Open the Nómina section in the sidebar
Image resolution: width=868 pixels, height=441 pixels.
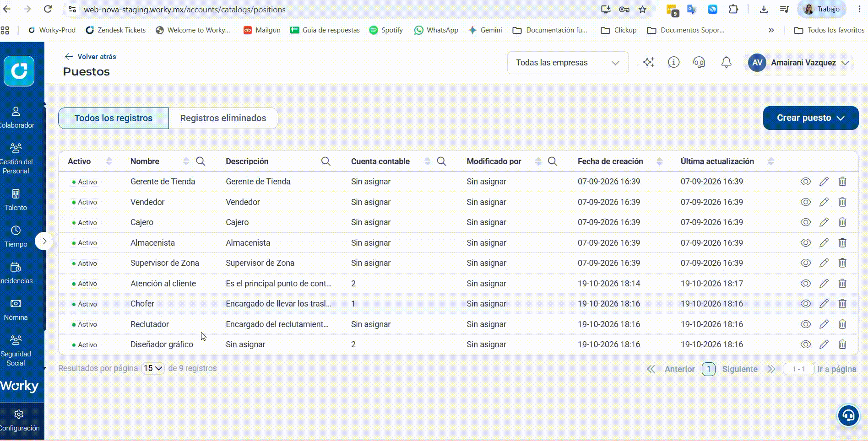[16, 310]
